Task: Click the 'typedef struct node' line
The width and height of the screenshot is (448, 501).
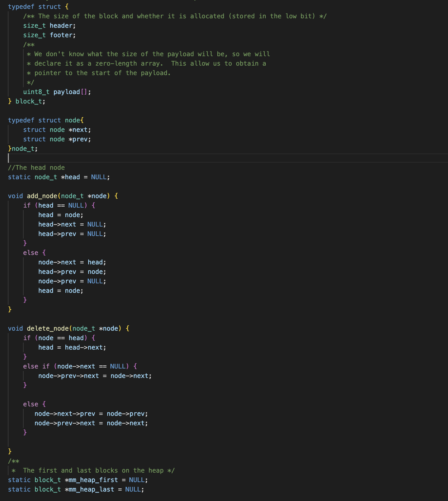Action: (46, 120)
